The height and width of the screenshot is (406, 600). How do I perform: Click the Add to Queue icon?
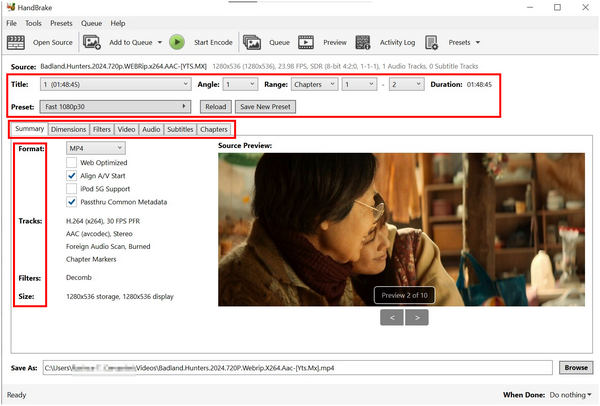[x=93, y=43]
